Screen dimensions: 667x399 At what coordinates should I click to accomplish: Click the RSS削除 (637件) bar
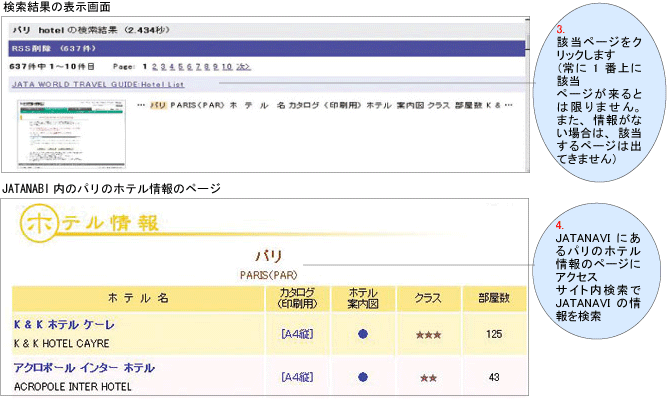[267, 48]
